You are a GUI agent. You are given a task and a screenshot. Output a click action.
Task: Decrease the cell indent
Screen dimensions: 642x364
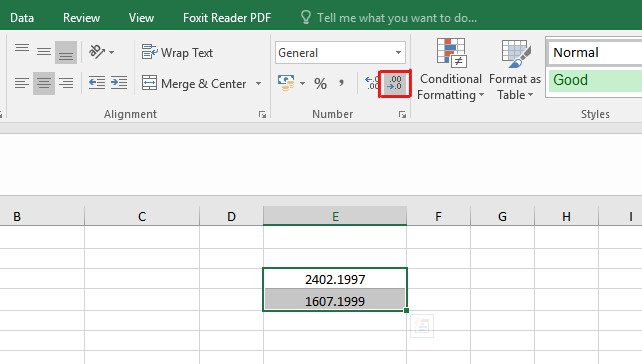[97, 83]
